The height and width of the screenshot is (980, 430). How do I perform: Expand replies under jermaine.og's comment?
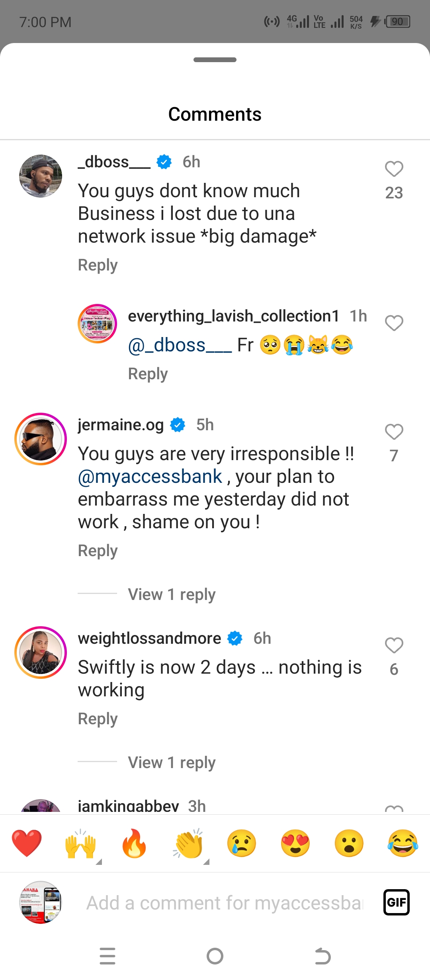[x=172, y=594]
